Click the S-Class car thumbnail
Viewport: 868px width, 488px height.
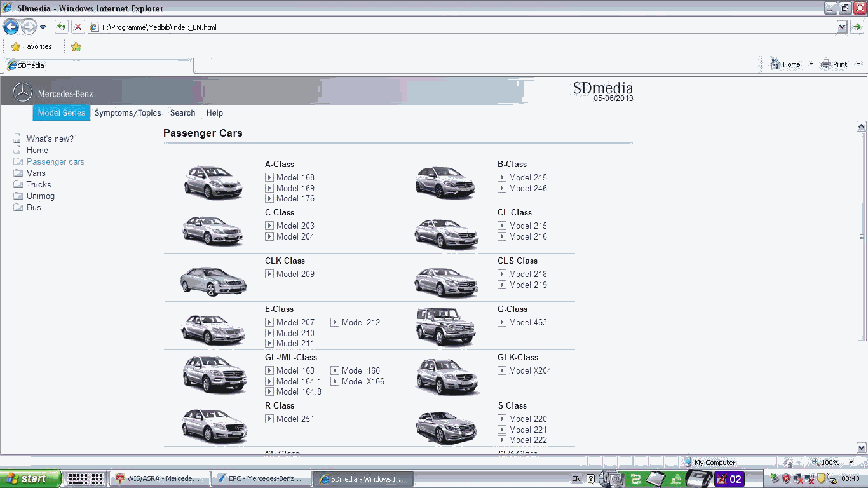445,426
